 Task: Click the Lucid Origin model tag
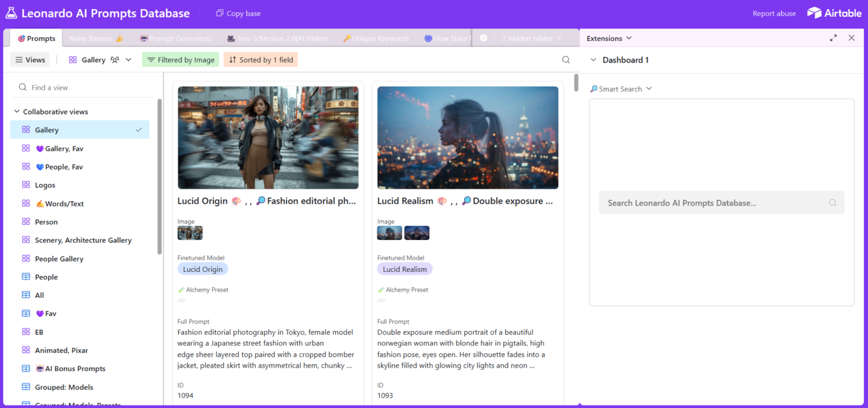coord(203,269)
